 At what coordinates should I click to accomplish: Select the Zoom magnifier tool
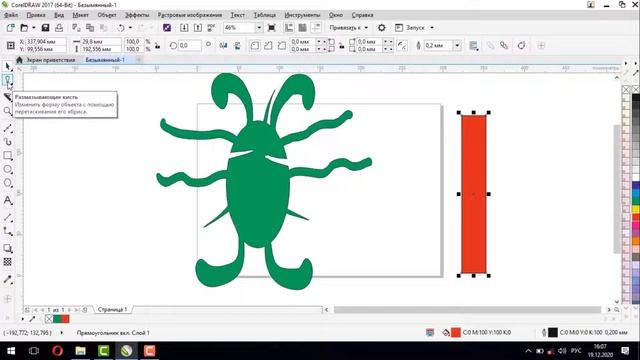pyautogui.click(x=7, y=111)
